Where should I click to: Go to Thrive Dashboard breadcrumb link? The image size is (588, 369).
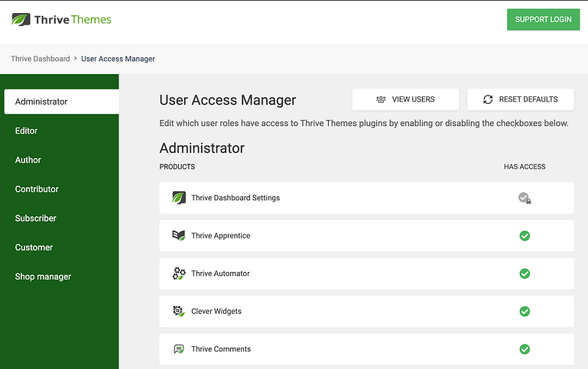pyautogui.click(x=40, y=59)
